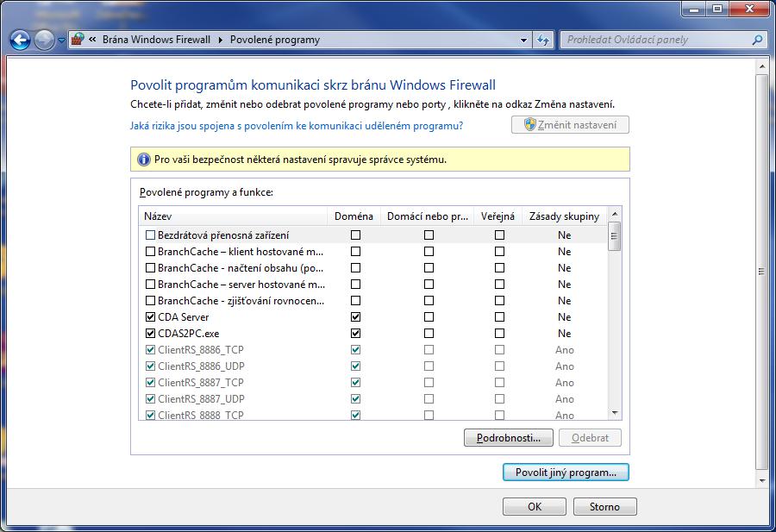This screenshot has width=776, height=532.
Task: Select the ClientRS_8886_UDP row
Action: coord(373,366)
